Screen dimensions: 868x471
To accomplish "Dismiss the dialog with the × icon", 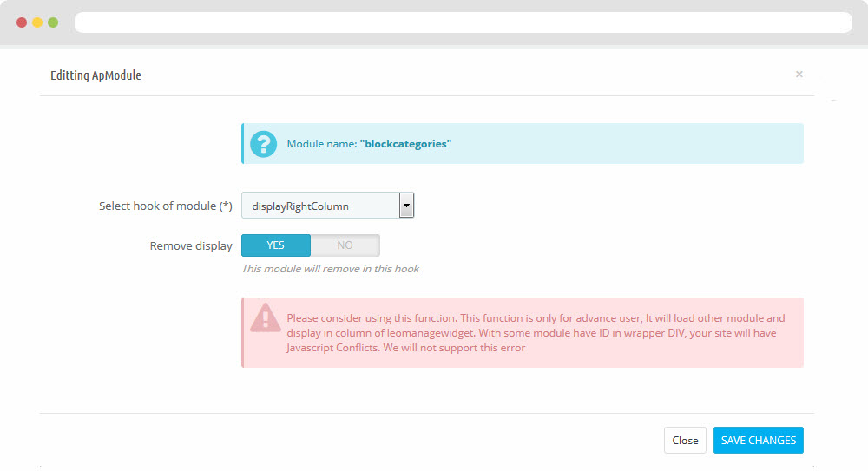I will pos(799,75).
